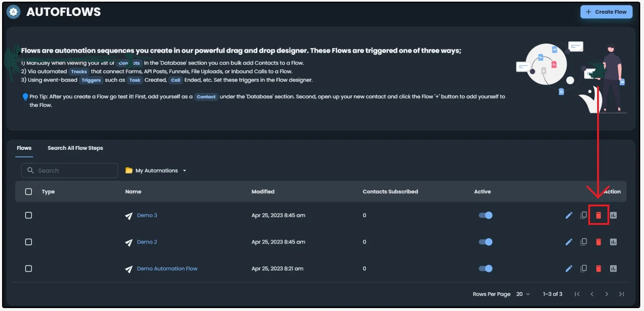Copy the Demo Automation Flow
Screen dimensions: 644x311
583,269
